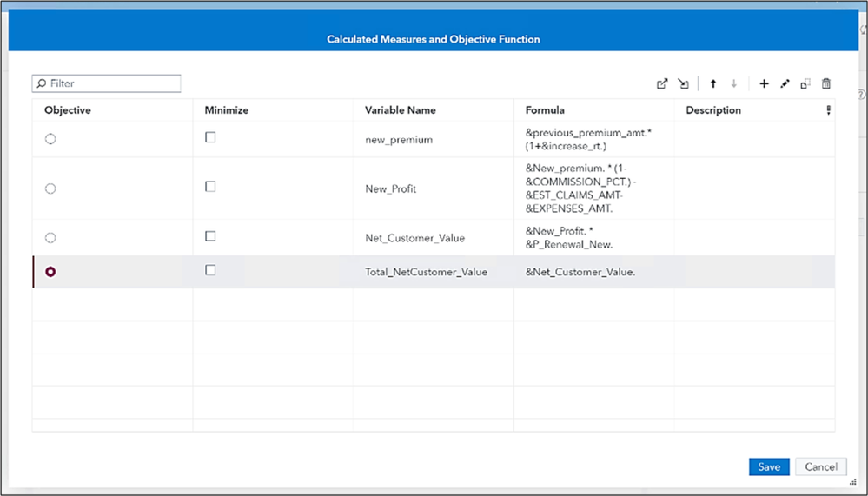Viewport: 868px width, 496px height.
Task: Move selected measure up with arrow
Action: pyautogui.click(x=713, y=84)
